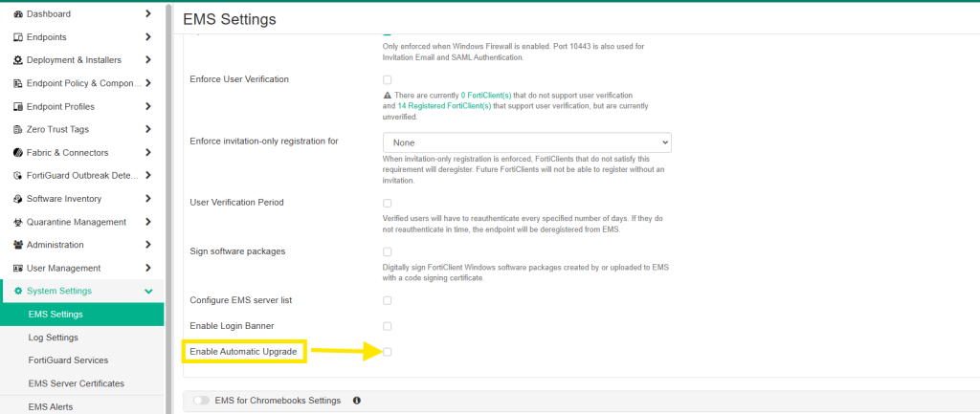The width and height of the screenshot is (980, 414).
Task: Tick the User Verification Period checkbox
Action: (x=388, y=204)
